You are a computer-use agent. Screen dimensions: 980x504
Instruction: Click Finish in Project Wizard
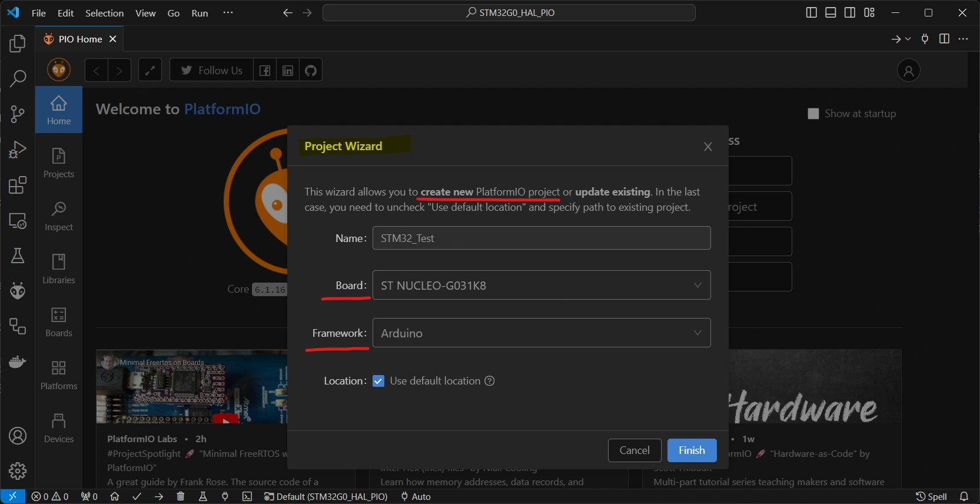point(692,450)
